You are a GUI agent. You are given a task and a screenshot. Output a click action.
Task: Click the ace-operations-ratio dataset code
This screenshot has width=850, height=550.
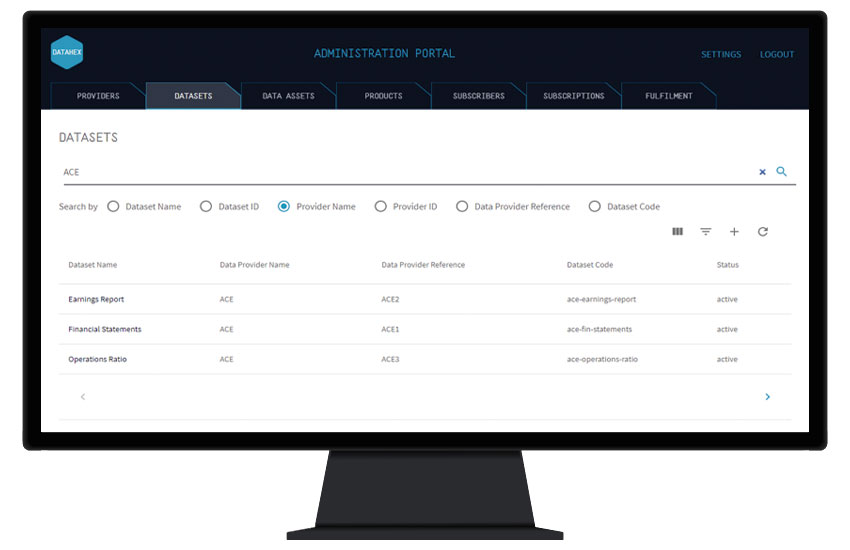pos(602,359)
